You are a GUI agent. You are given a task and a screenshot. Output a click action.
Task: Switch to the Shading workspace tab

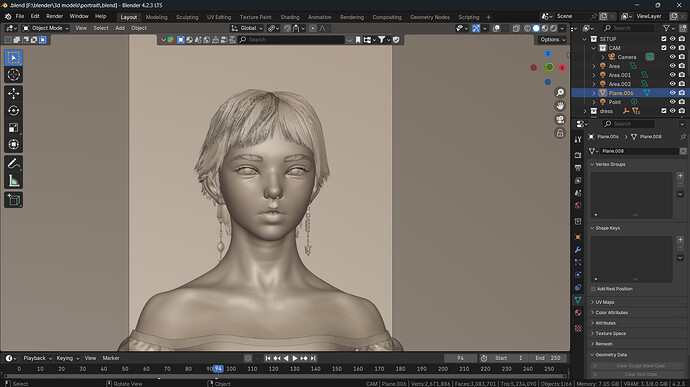pos(290,17)
